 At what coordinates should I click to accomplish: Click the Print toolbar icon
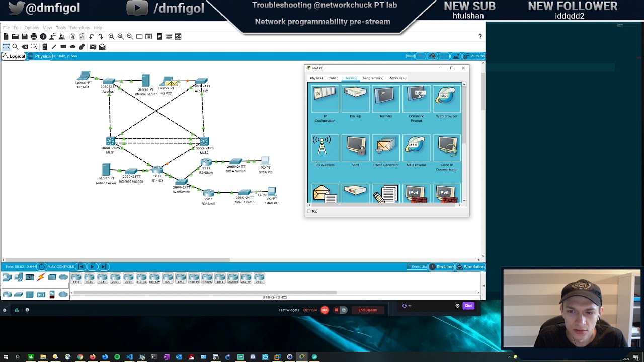coord(34,36)
